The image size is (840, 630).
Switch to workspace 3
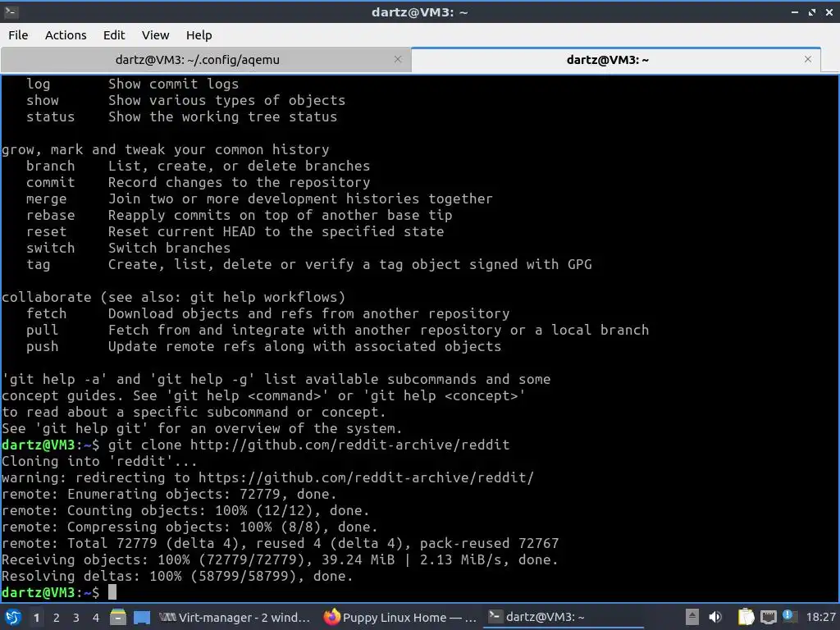(75, 618)
